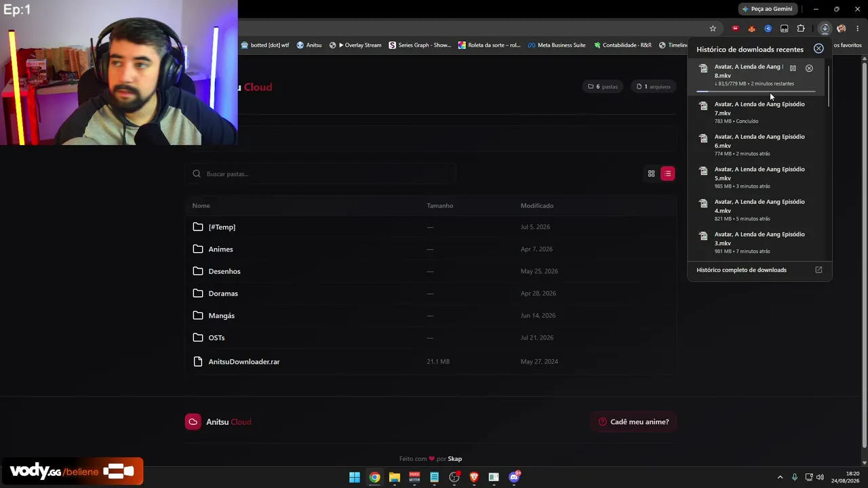Open the Chrome extensions puzzle icon

coord(801,28)
